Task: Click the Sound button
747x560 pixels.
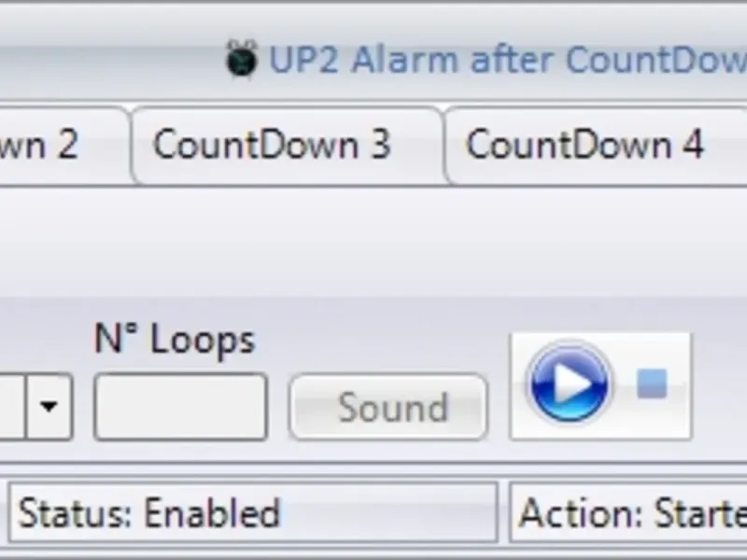Action: coord(388,407)
